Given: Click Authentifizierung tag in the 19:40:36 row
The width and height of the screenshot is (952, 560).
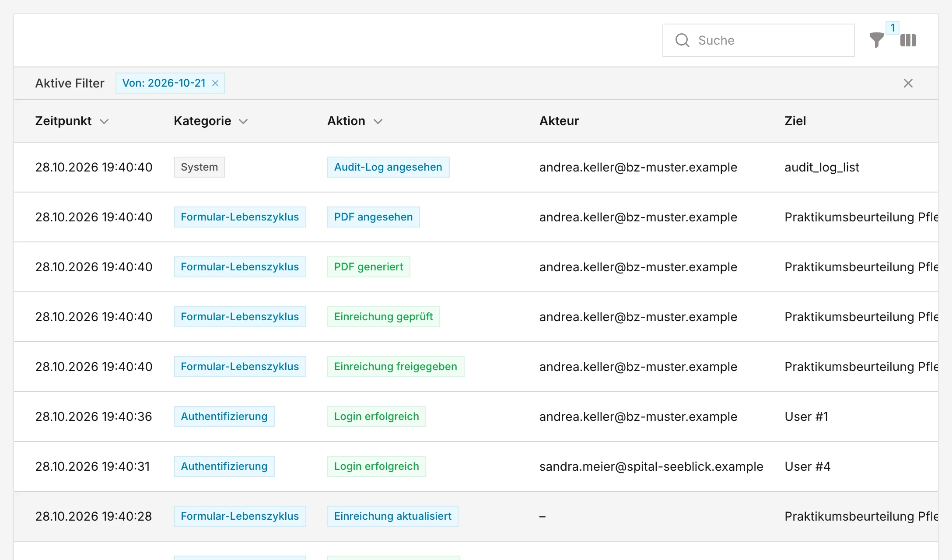Looking at the screenshot, I should pyautogui.click(x=224, y=416).
